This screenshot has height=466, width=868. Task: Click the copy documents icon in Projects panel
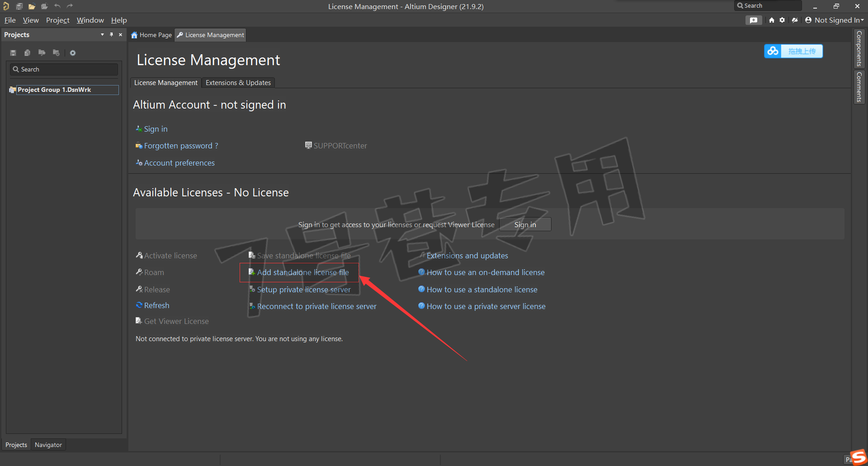coord(27,53)
